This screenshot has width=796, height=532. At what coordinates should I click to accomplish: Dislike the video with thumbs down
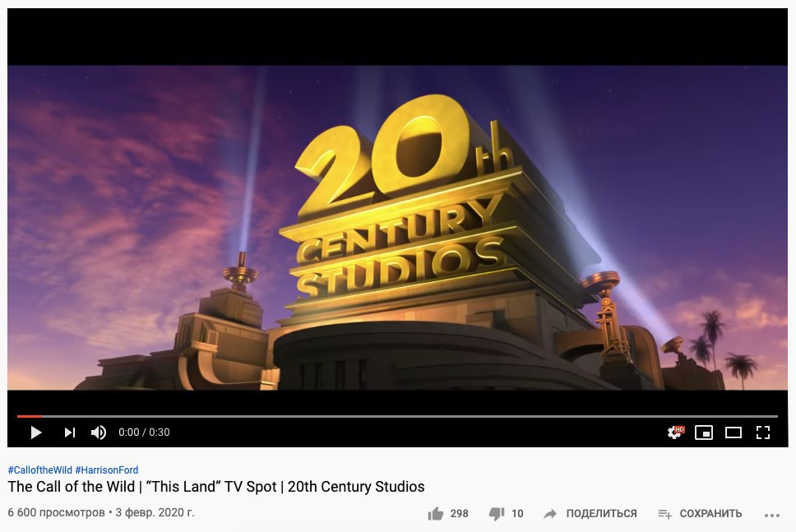(497, 514)
